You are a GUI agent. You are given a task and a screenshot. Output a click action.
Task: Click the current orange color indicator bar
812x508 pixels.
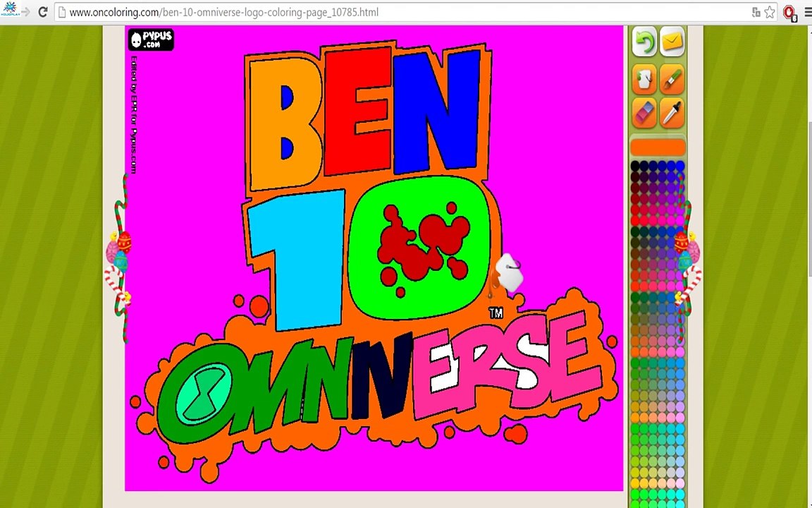(658, 147)
